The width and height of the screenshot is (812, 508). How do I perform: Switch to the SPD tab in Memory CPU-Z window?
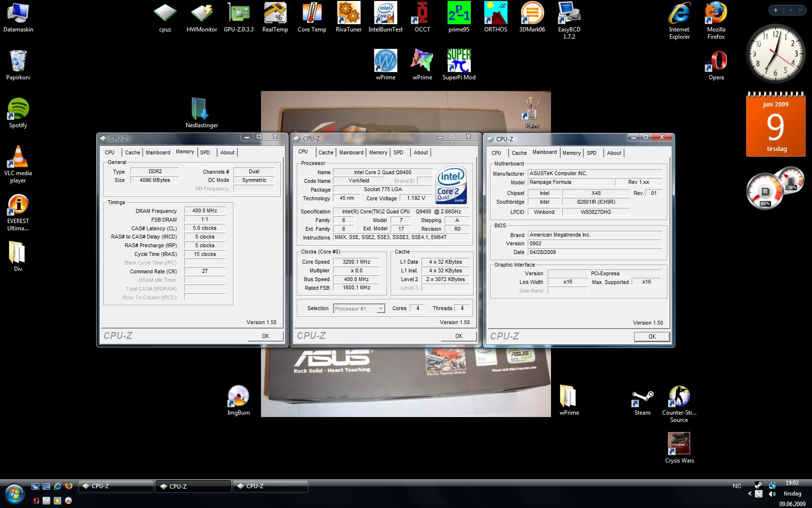coord(205,152)
